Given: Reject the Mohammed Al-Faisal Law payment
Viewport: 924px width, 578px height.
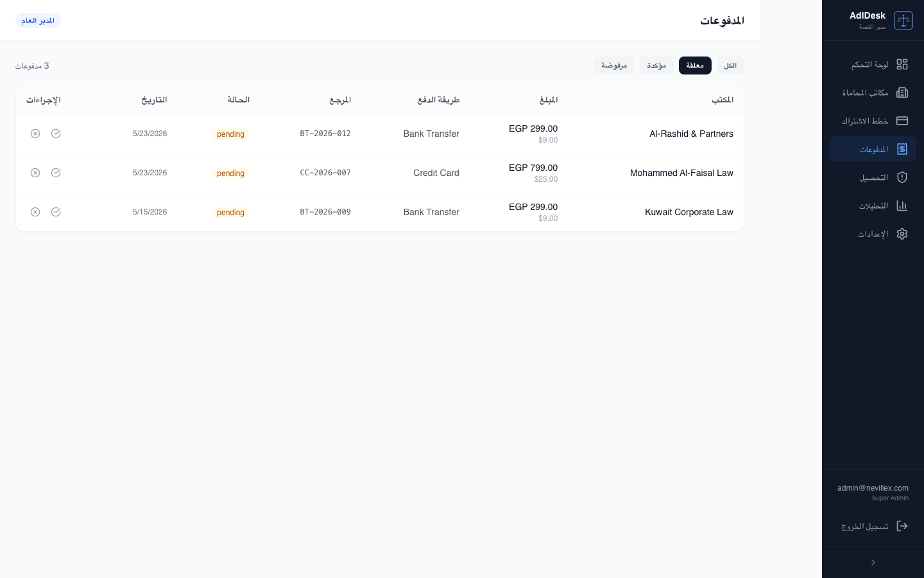Looking at the screenshot, I should 35,173.
